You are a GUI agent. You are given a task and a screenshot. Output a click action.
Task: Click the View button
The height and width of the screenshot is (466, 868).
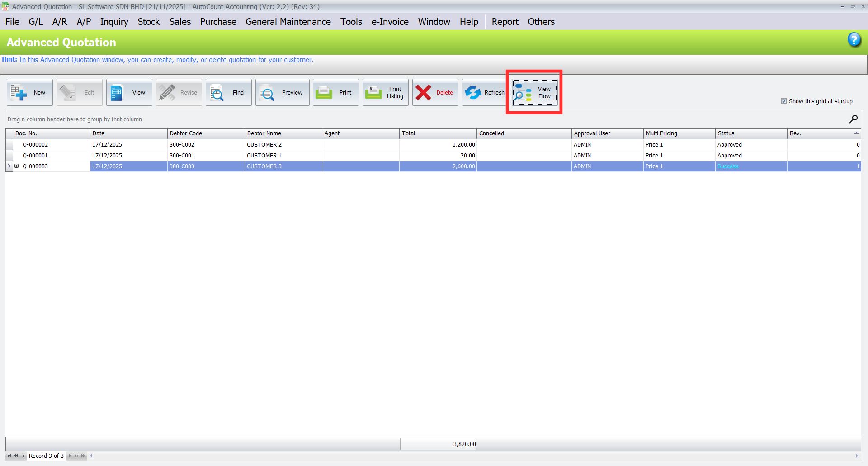coord(129,92)
